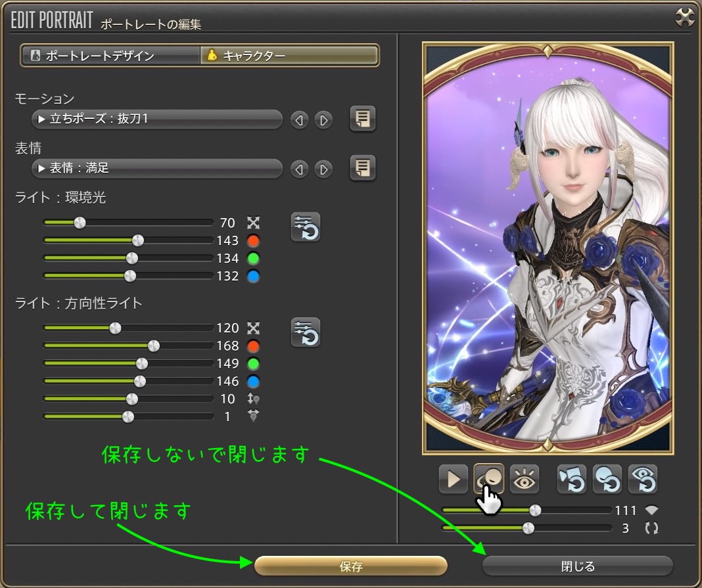Image resolution: width=702 pixels, height=588 pixels.
Task: Reset the directional light (方向性ライト) settings
Action: click(x=306, y=332)
